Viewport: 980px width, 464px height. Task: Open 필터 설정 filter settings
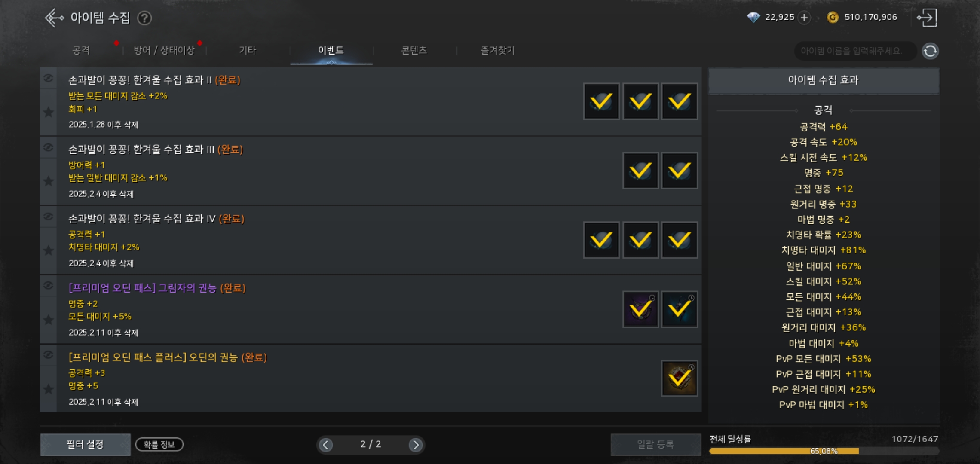(85, 444)
